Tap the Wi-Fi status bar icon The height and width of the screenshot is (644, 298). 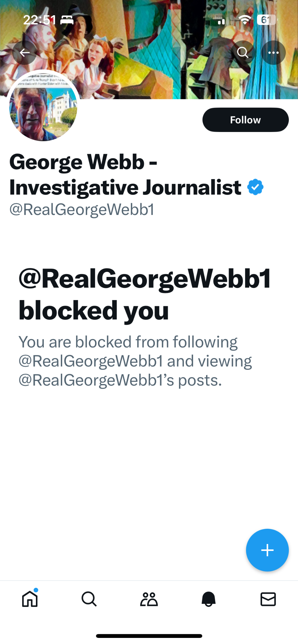coord(244,20)
